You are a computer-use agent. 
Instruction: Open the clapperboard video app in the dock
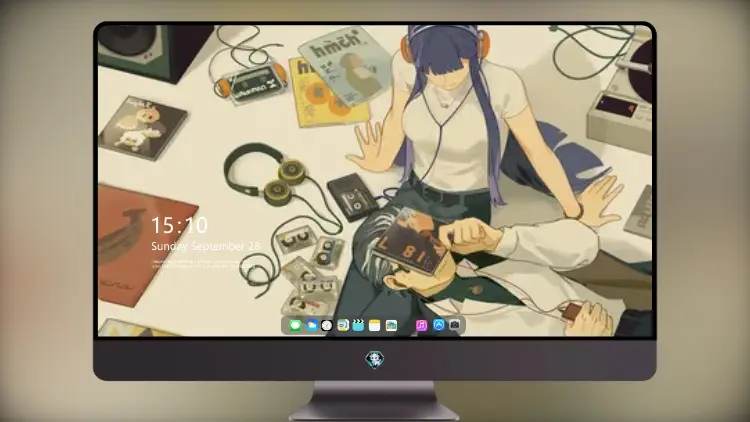tap(358, 326)
